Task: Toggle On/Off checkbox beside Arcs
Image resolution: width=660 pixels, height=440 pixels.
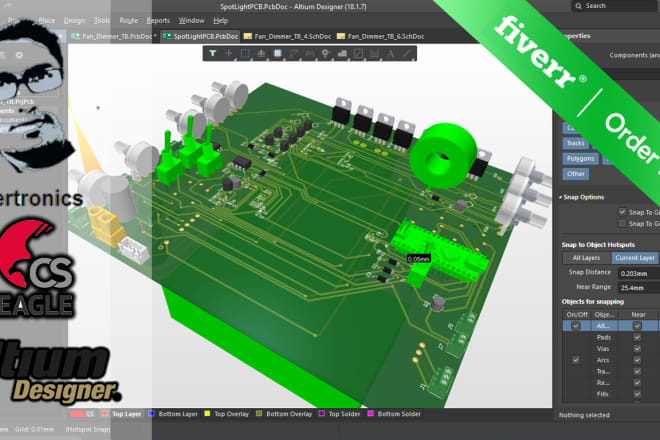Action: [575, 360]
